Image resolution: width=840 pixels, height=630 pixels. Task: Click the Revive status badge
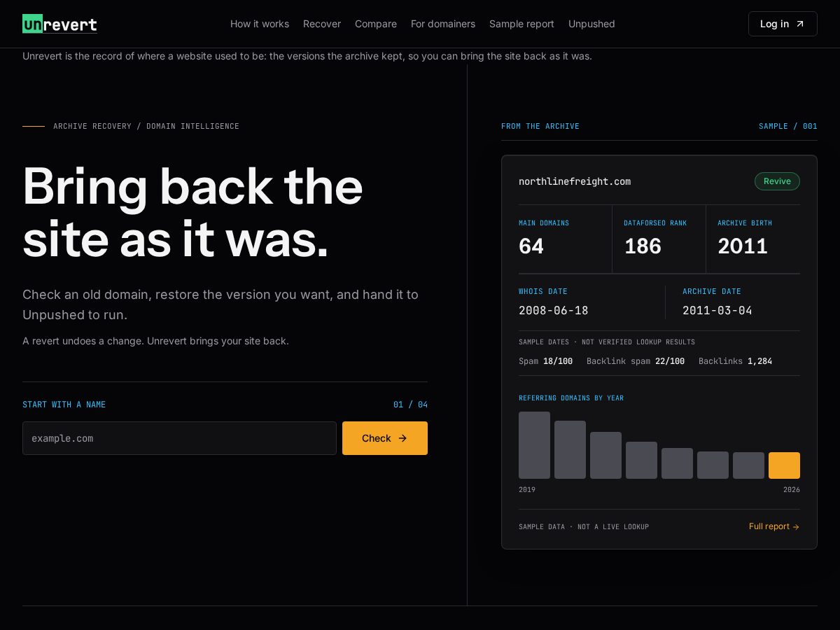[777, 181]
